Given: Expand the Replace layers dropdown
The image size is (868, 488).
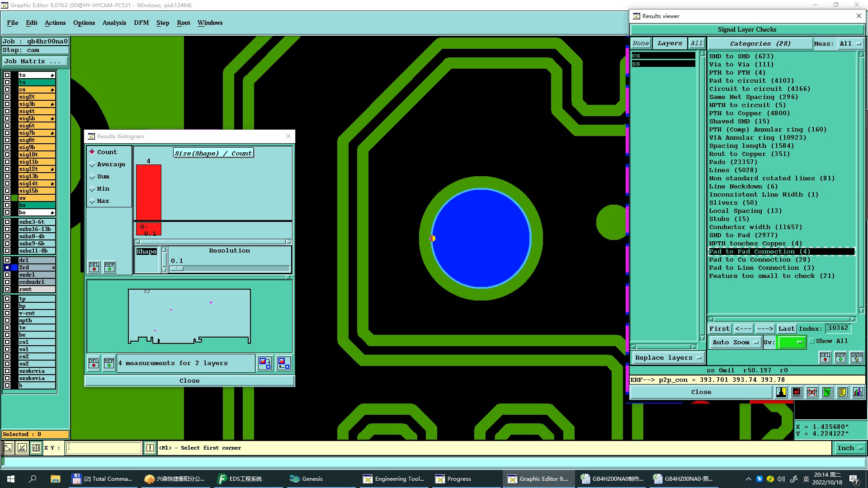Looking at the screenshot, I should pos(668,357).
